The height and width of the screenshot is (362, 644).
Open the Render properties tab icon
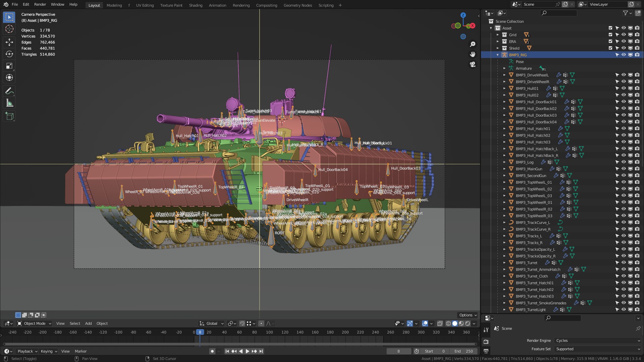coord(486,342)
